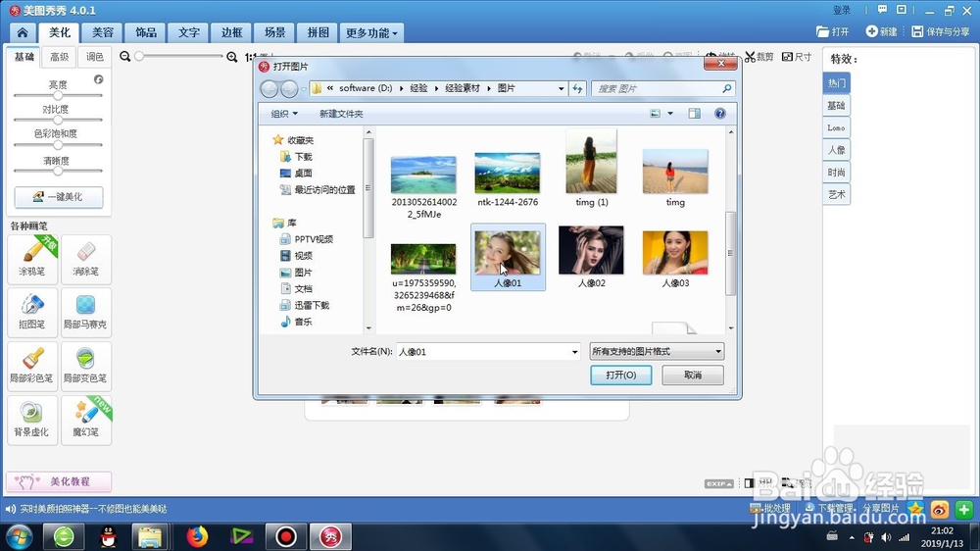The image size is (980, 551).
Task: Click the dialog help question icon
Action: click(x=720, y=113)
